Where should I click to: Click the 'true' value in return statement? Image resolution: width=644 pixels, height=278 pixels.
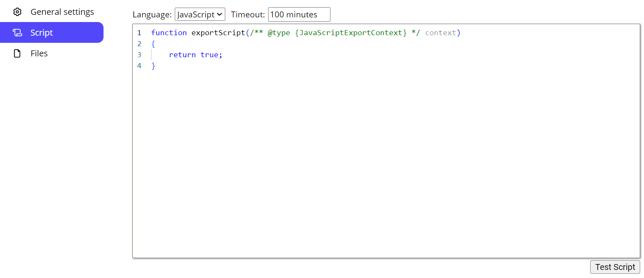coord(209,55)
